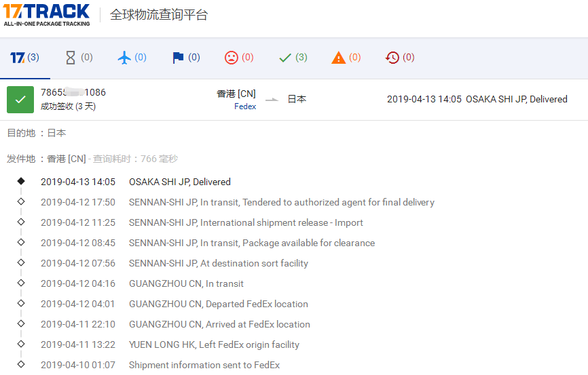Image resolution: width=588 pixels, height=375 pixels.
Task: Click the destination label 目的地 : 日本
Action: tap(37, 133)
